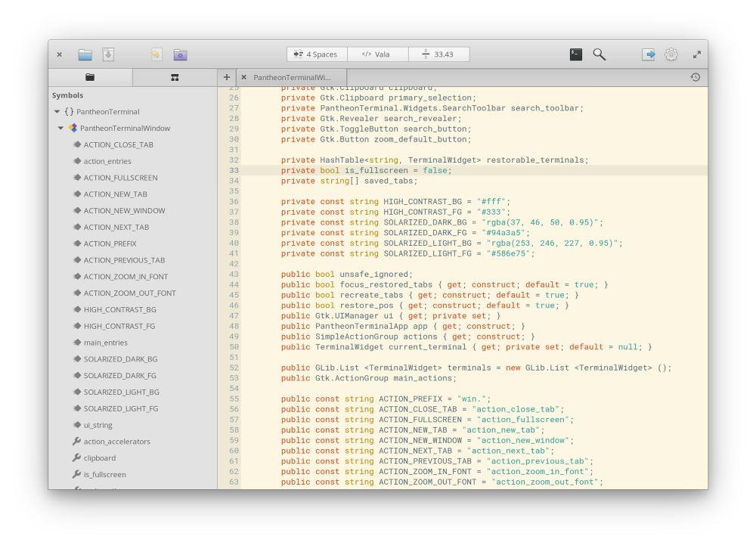The image size is (756, 546).
Task: Click '"#94a3a5"' string on line 39
Action: tap(503, 232)
